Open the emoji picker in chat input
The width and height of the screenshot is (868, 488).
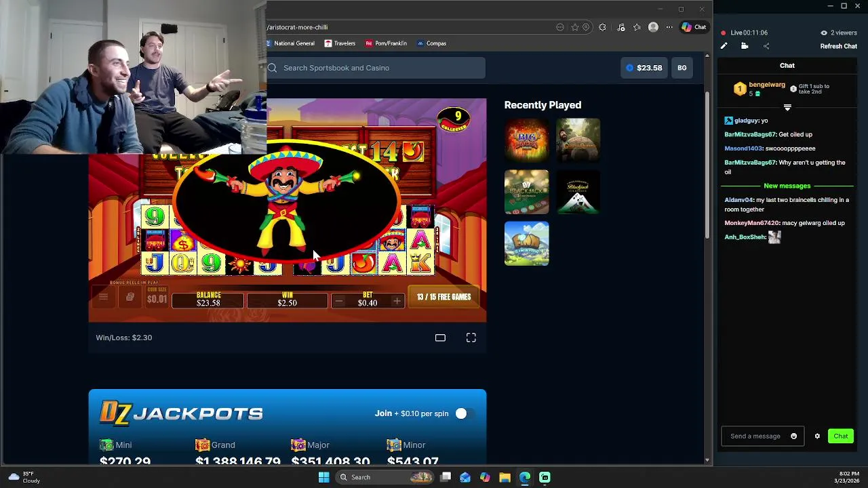[793, 436]
